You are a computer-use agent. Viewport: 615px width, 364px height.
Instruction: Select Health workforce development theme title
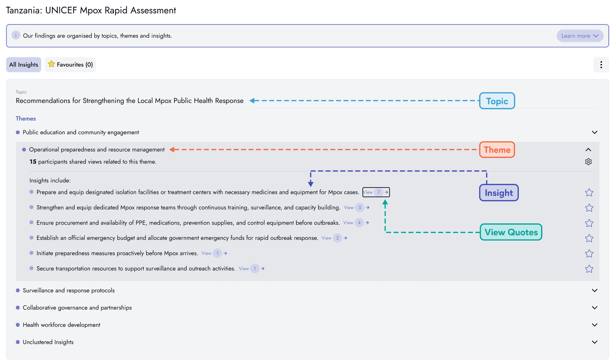[62, 325]
